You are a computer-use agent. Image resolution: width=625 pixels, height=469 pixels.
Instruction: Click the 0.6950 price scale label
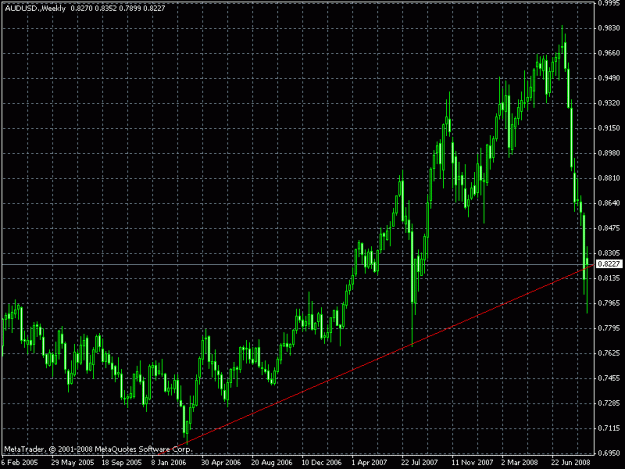(x=609, y=453)
